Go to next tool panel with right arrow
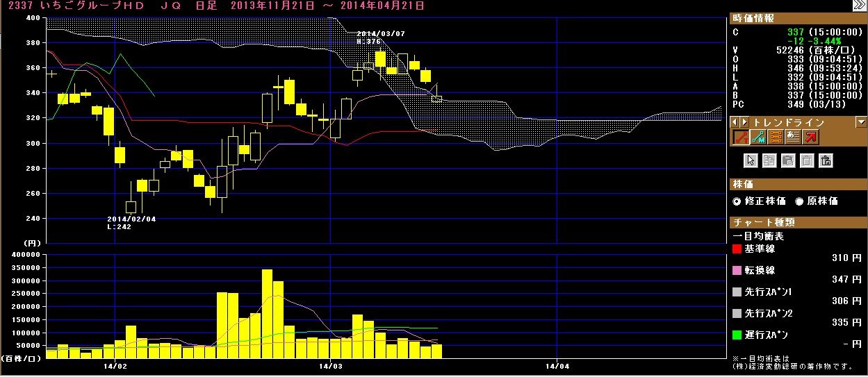 (x=744, y=122)
